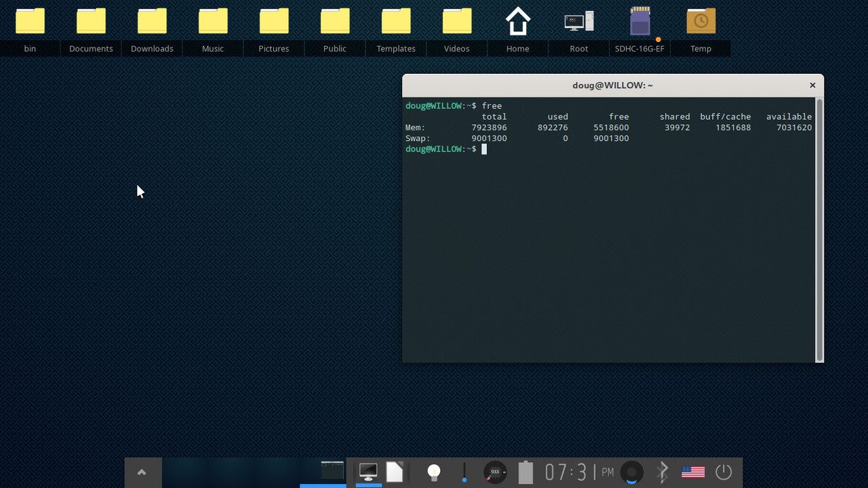This screenshot has width=868, height=488.
Task: Click the 'used' column header in terminal
Action: 557,117
